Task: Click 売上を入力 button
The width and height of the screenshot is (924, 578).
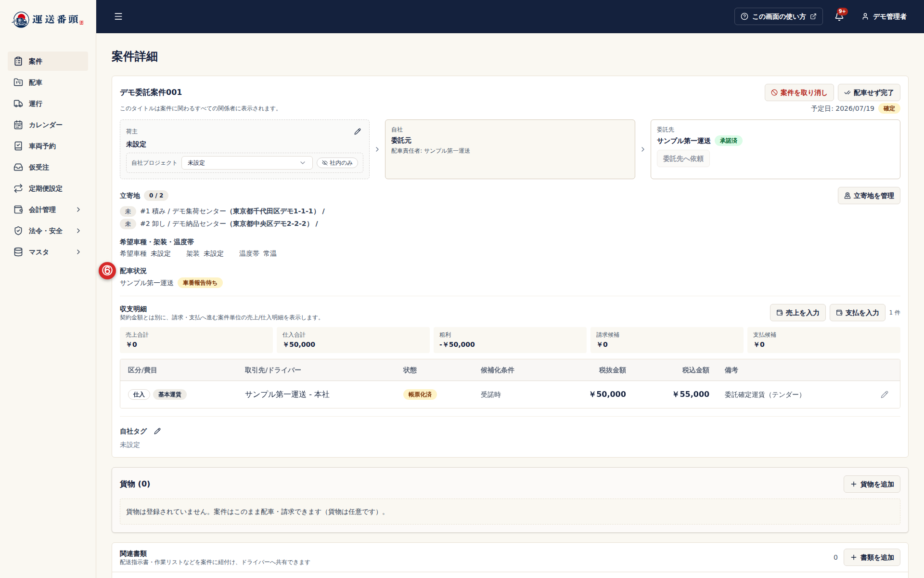Action: (797, 313)
